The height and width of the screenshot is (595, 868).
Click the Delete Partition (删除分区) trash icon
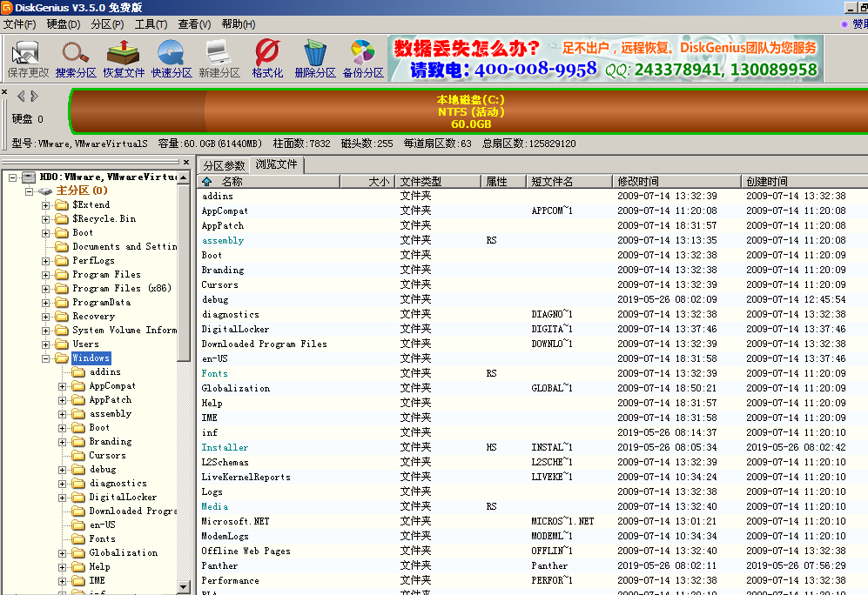[314, 58]
